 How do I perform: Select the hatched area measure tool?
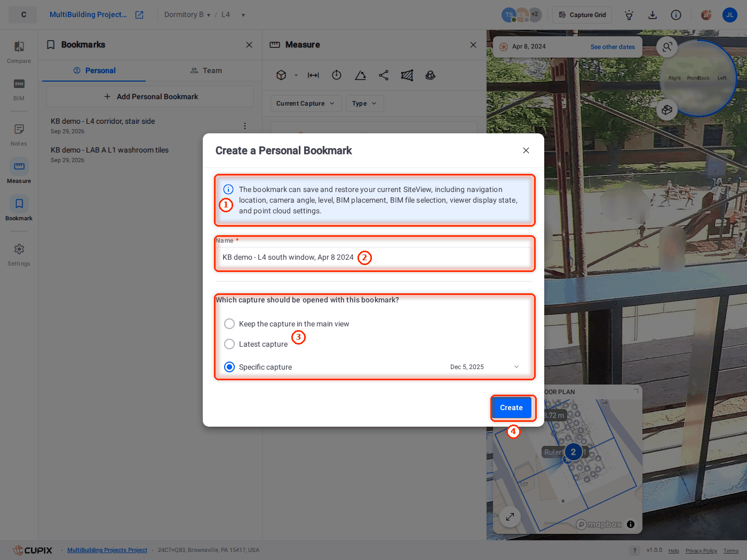(x=407, y=75)
